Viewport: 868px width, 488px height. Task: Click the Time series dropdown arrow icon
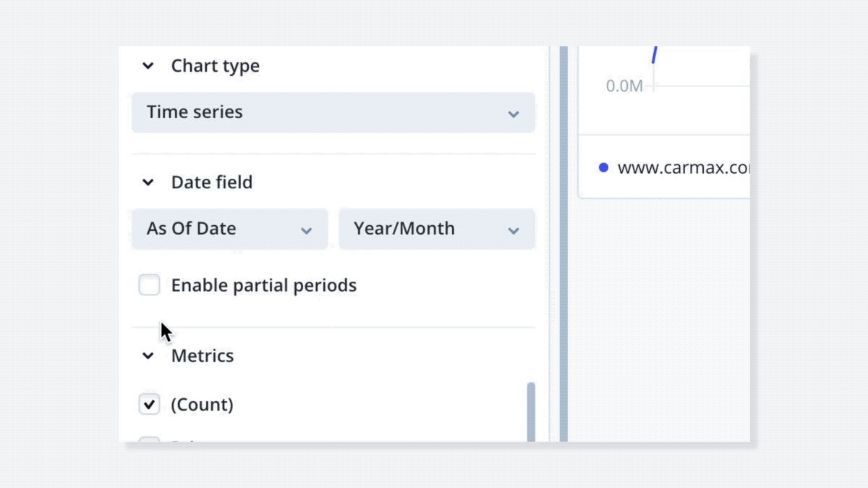[x=514, y=114]
